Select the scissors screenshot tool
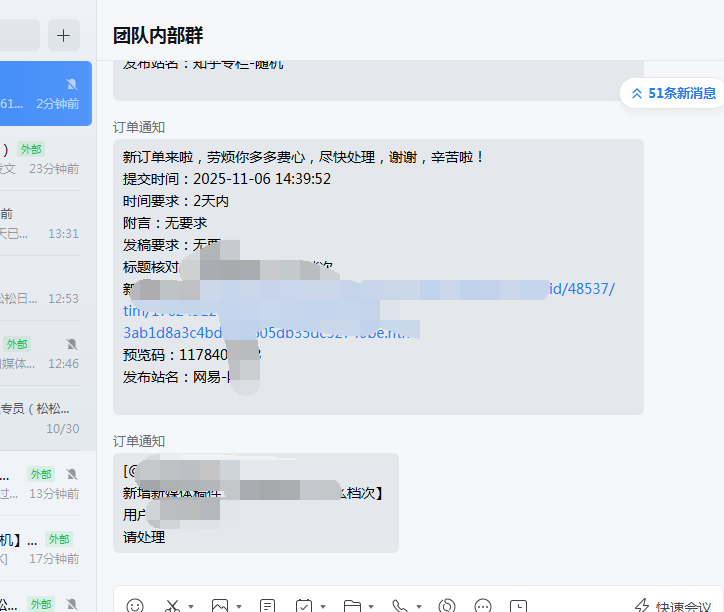 172,606
